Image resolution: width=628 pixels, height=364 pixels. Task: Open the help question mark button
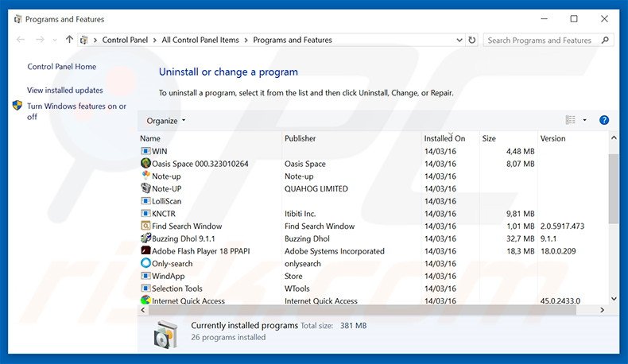point(604,120)
